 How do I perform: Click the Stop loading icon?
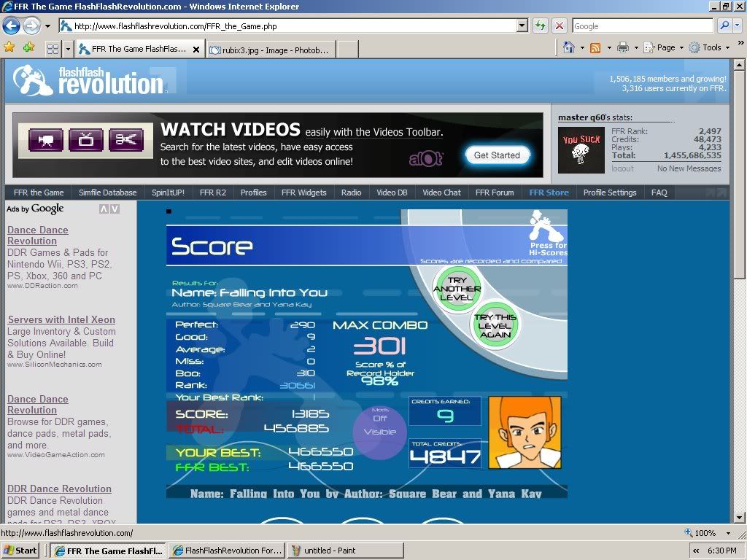[x=560, y=26]
